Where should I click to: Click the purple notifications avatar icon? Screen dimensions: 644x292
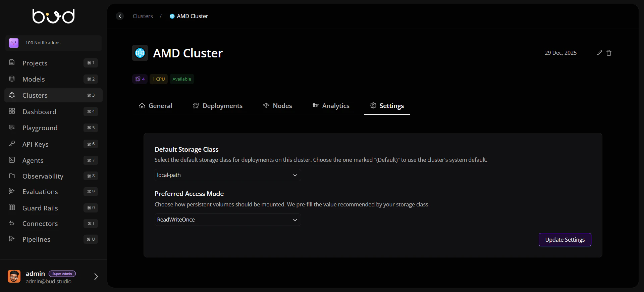click(14, 43)
